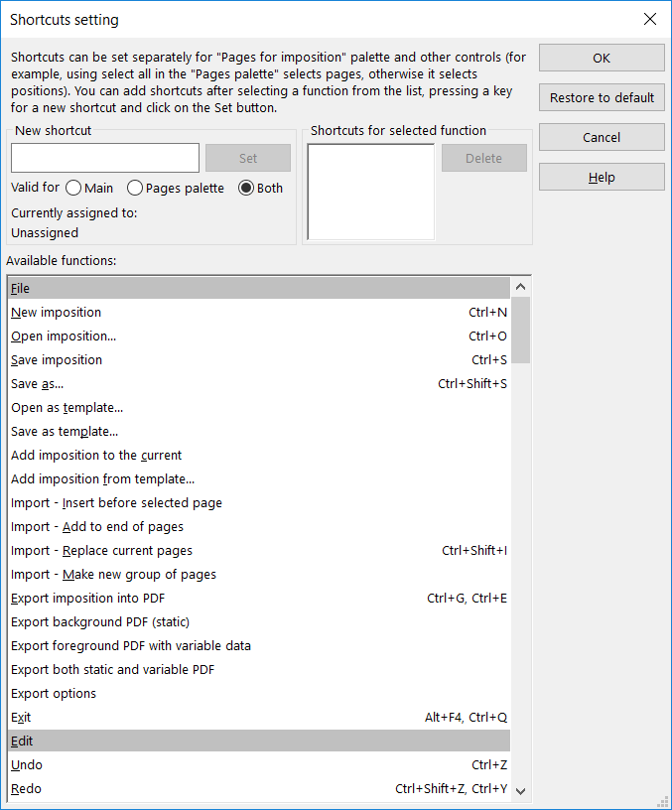Cancel the shortcuts dialog
Viewport: 672px width, 810px height.
[x=602, y=137]
